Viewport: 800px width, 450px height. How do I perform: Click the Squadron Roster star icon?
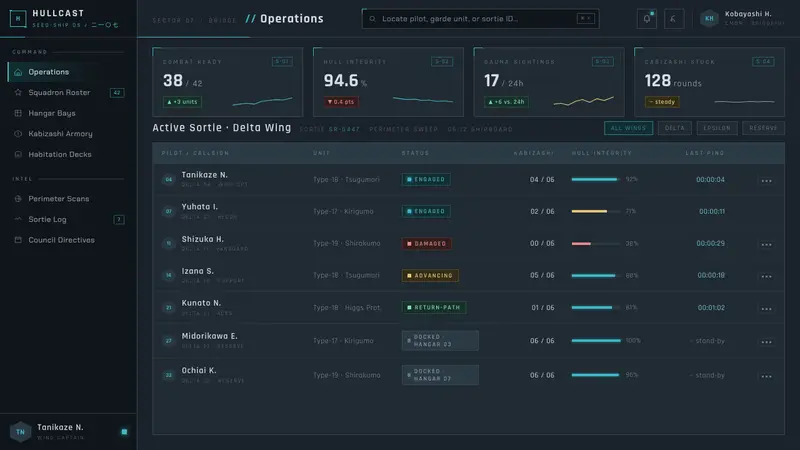click(x=18, y=92)
